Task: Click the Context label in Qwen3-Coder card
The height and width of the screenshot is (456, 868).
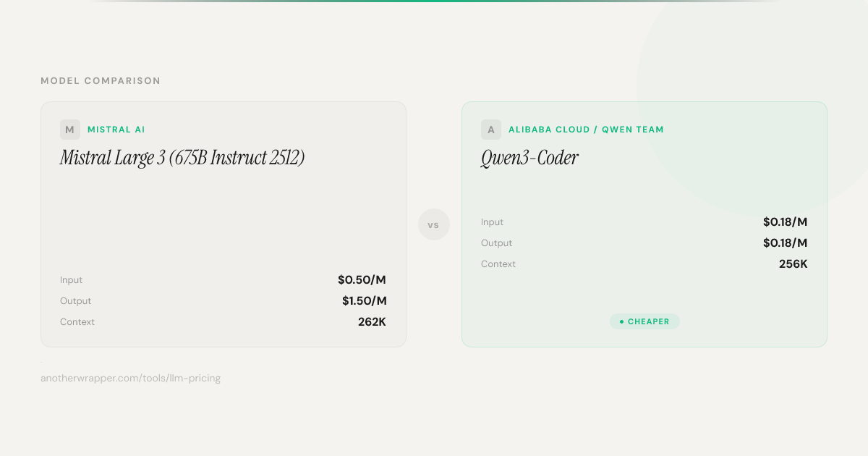Action: tap(498, 264)
